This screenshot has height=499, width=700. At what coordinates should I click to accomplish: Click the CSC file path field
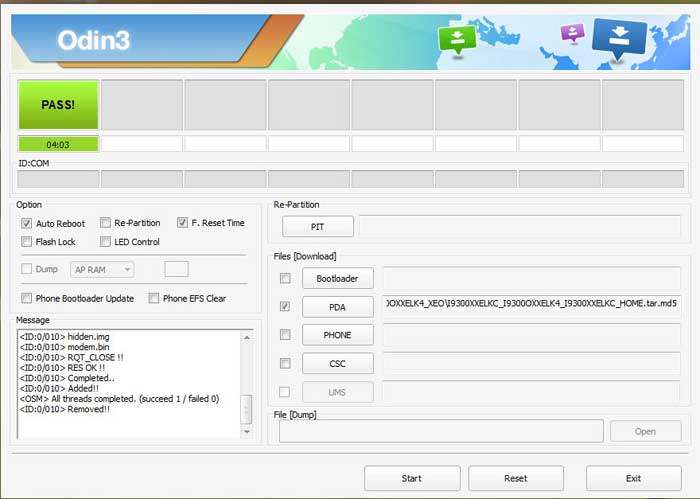pos(531,363)
